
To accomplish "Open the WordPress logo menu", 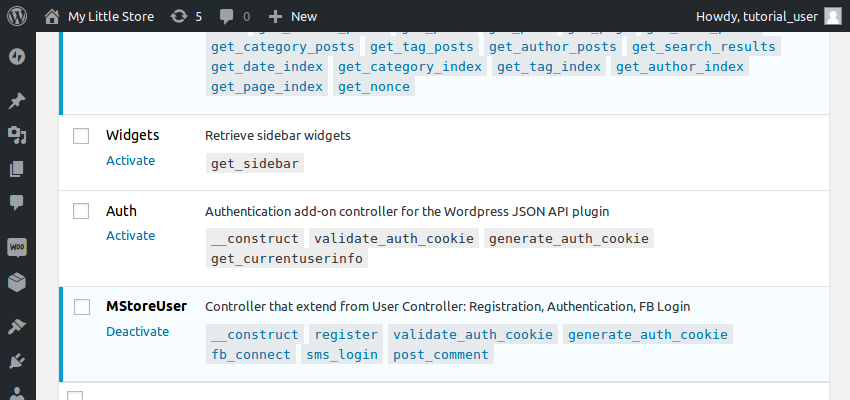I will click(x=17, y=16).
